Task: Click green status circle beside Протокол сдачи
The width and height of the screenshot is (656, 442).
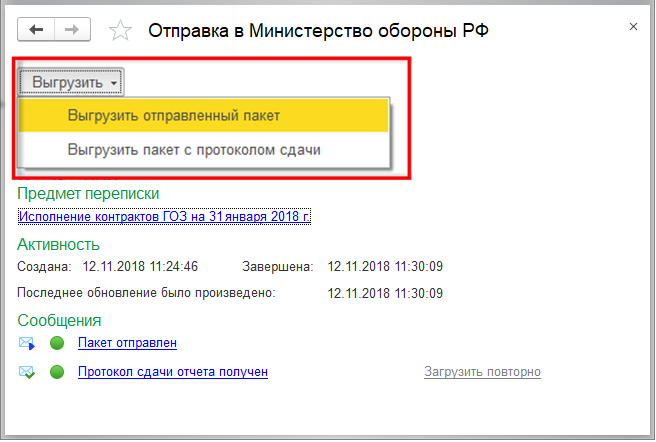Action: click(57, 372)
